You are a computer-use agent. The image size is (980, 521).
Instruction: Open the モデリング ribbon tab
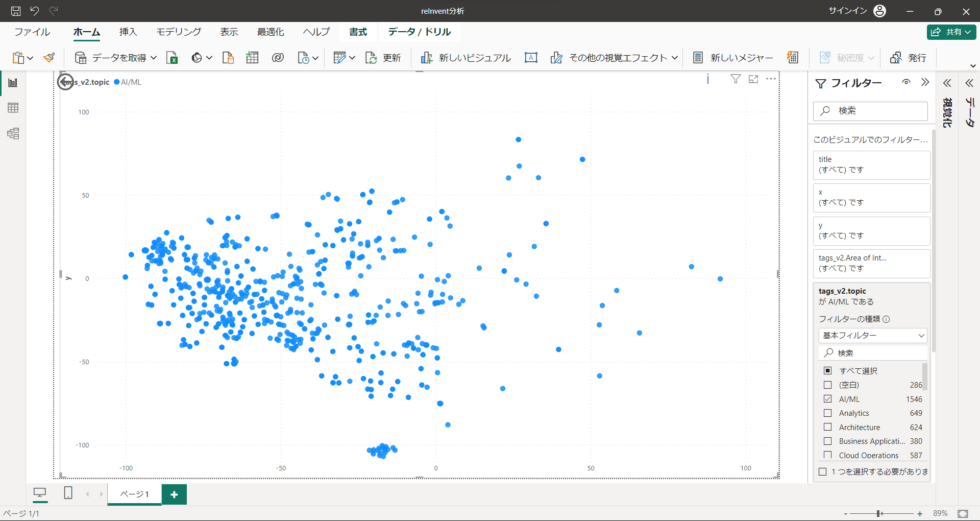179,32
